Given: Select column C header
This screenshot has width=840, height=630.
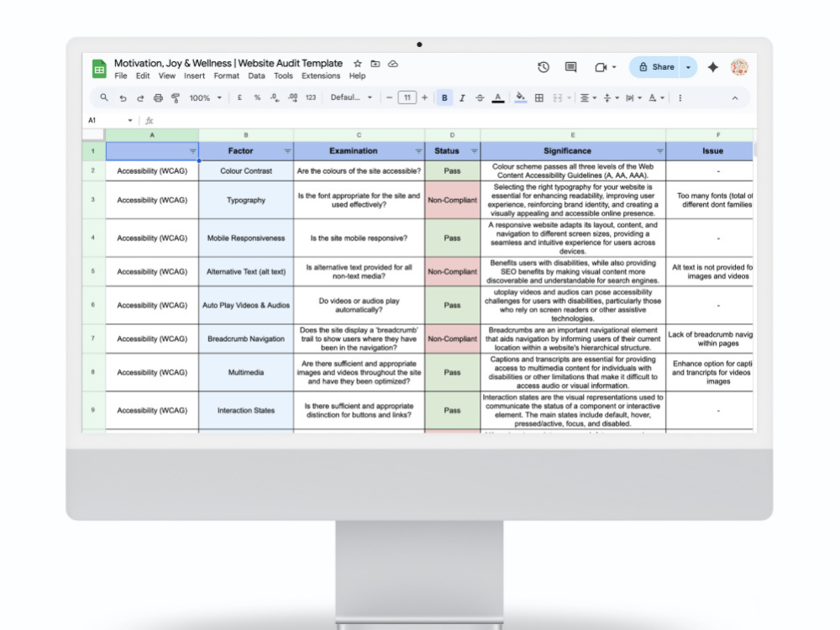Looking at the screenshot, I should [359, 135].
